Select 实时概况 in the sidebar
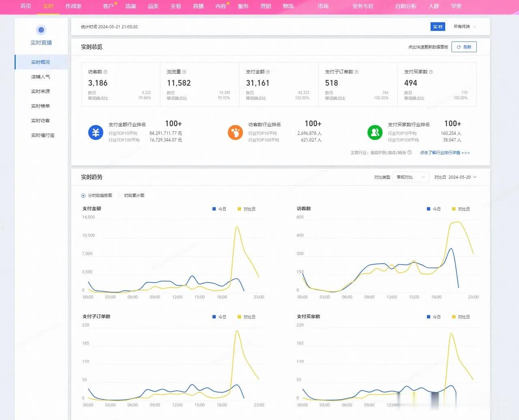 (x=41, y=62)
